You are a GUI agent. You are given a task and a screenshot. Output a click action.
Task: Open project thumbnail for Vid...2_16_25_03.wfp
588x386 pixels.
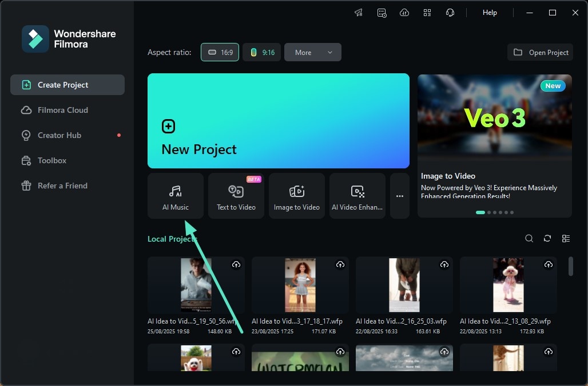point(404,285)
